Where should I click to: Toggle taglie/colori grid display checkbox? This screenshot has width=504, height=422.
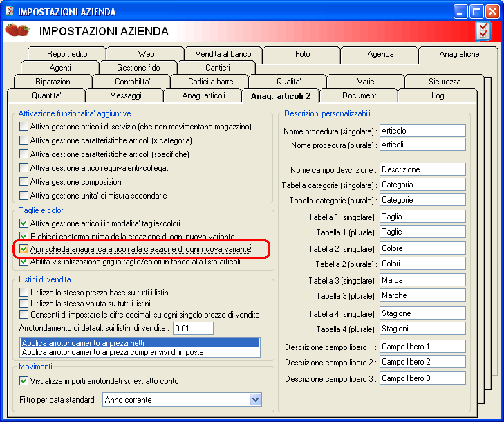tap(24, 262)
